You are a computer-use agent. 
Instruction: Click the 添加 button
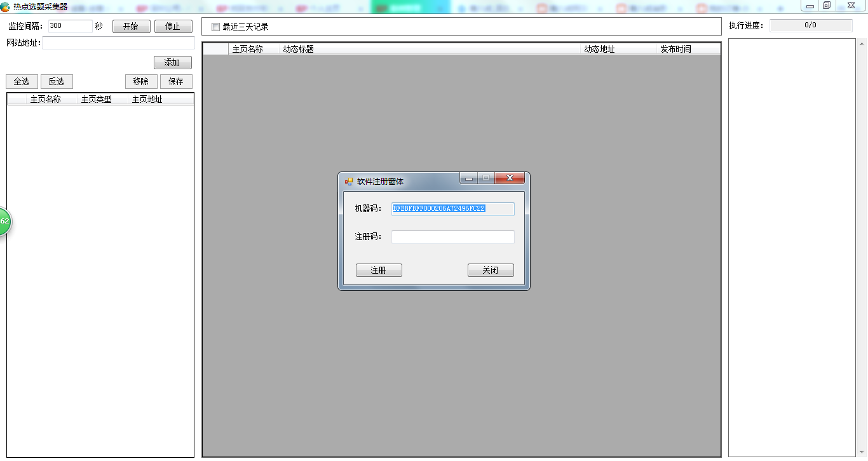tap(172, 63)
